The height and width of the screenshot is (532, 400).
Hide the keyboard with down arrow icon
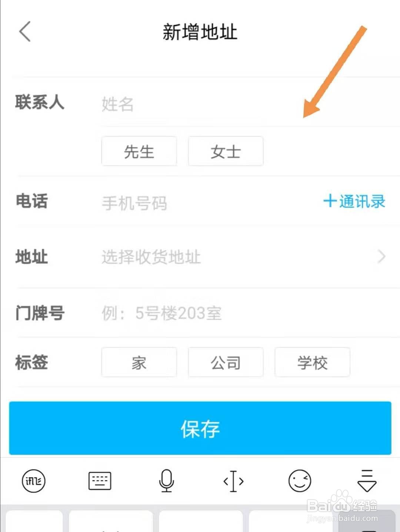pos(367,481)
